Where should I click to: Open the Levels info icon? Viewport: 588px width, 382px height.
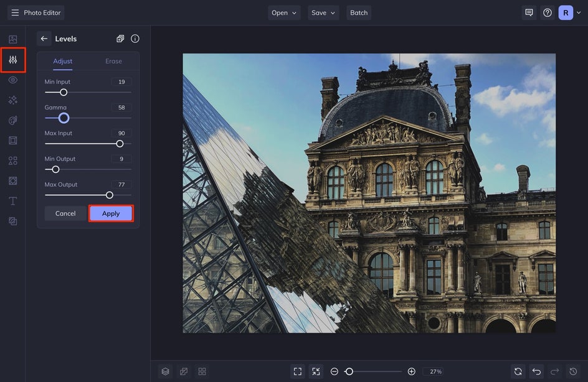coord(135,39)
